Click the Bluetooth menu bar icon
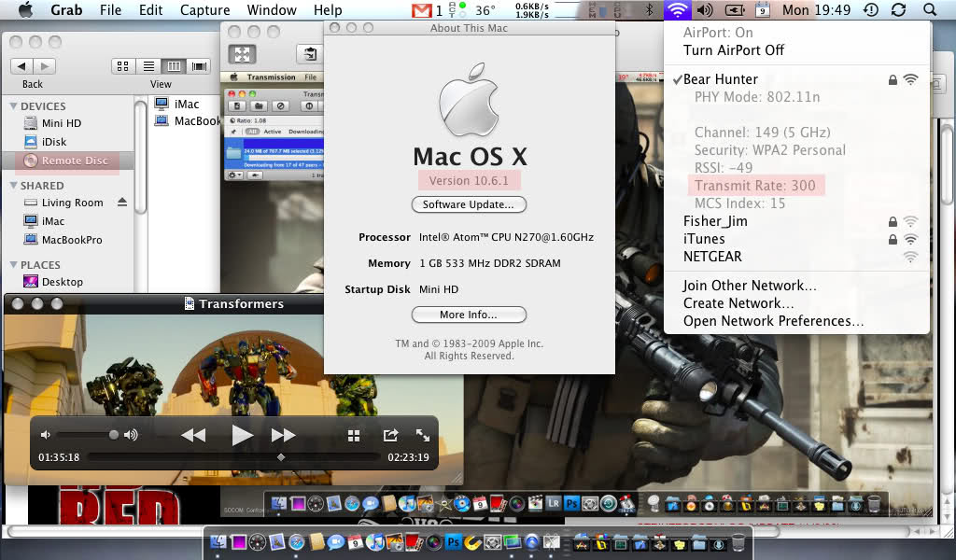The image size is (956, 560). click(x=650, y=10)
